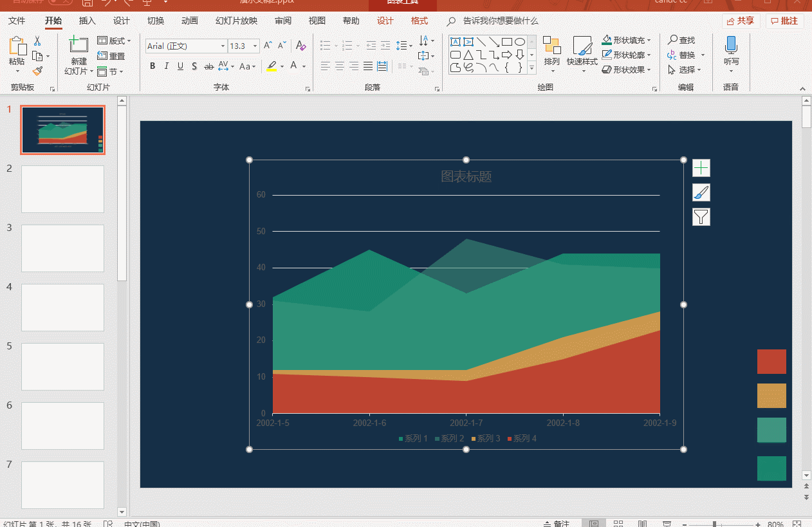Screen dimensions: 812x527
Task: Open Chart Filters funnel button
Action: (x=701, y=217)
